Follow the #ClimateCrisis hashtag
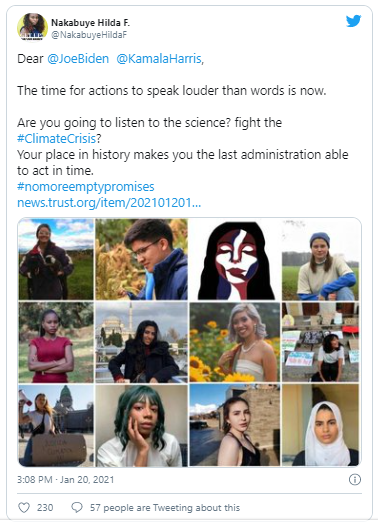378x522 pixels. [57, 138]
